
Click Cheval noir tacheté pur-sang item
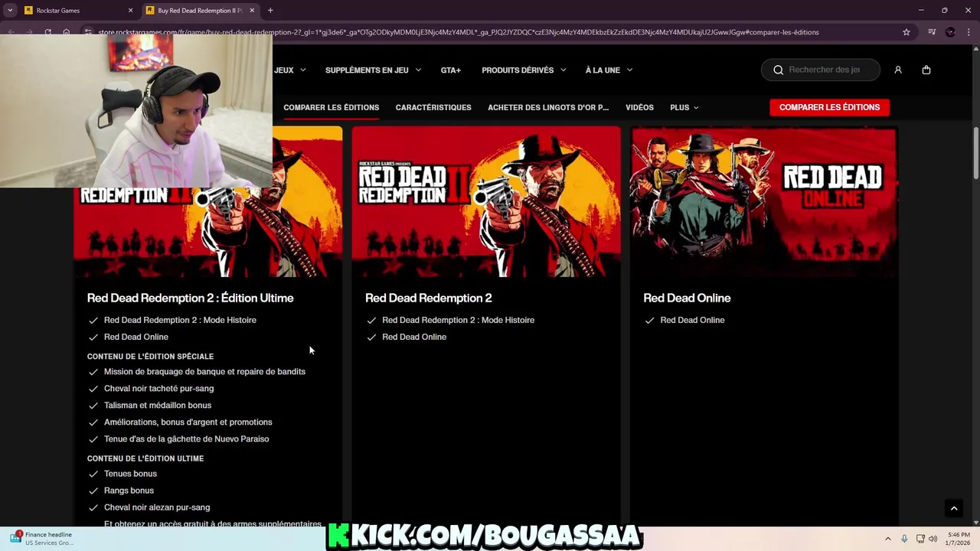[x=158, y=388]
